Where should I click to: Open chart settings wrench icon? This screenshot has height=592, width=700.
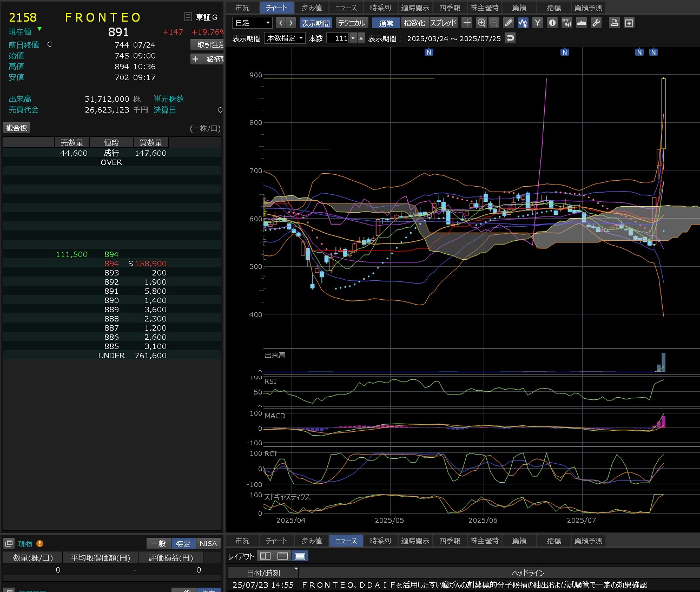pyautogui.click(x=596, y=23)
